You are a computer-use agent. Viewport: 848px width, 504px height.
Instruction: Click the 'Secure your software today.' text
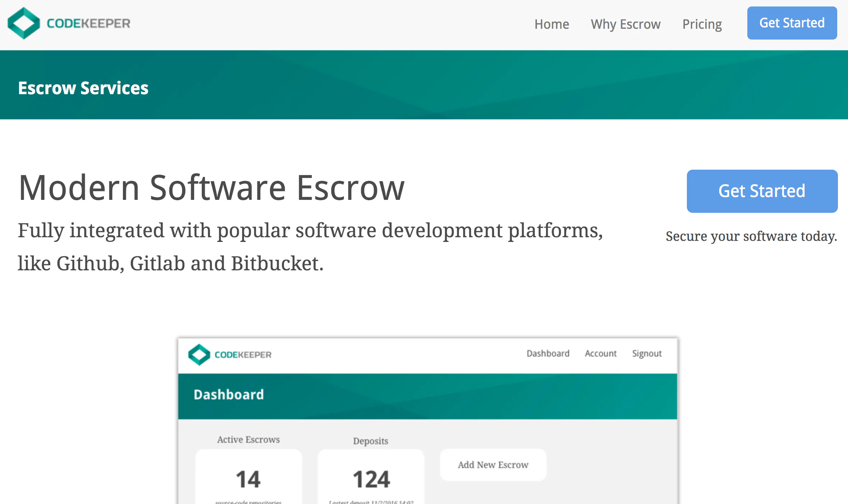(x=751, y=237)
